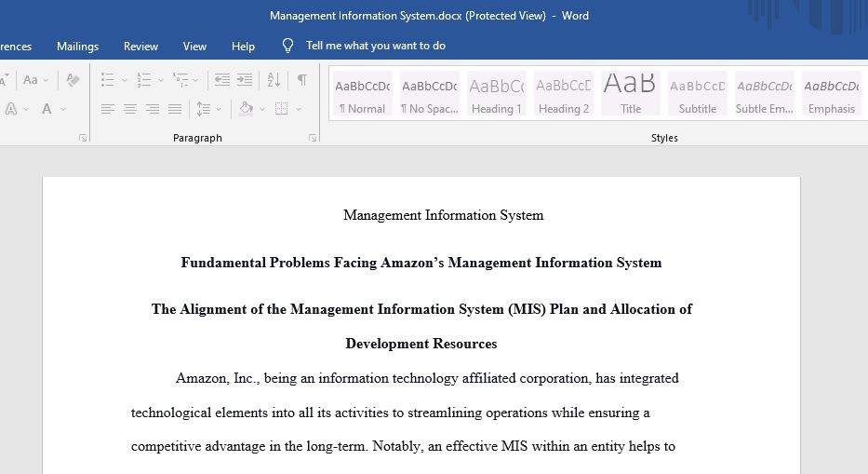
Task: Open Shading color dropdown arrow
Action: (x=262, y=109)
